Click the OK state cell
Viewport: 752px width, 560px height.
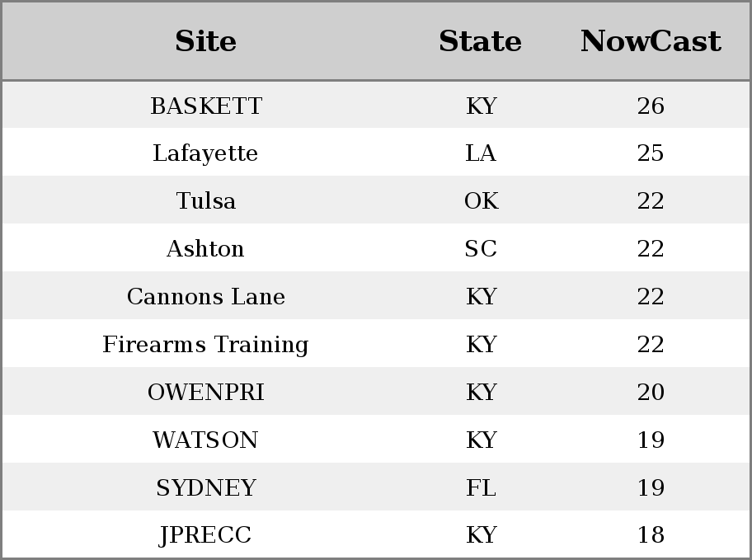pyautogui.click(x=481, y=200)
